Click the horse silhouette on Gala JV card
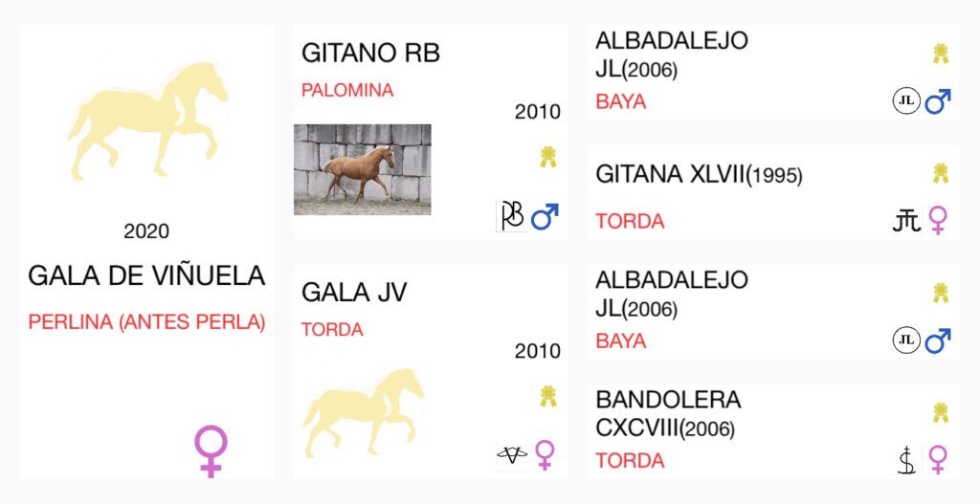Screen dimensions: 980x504 click(x=363, y=412)
